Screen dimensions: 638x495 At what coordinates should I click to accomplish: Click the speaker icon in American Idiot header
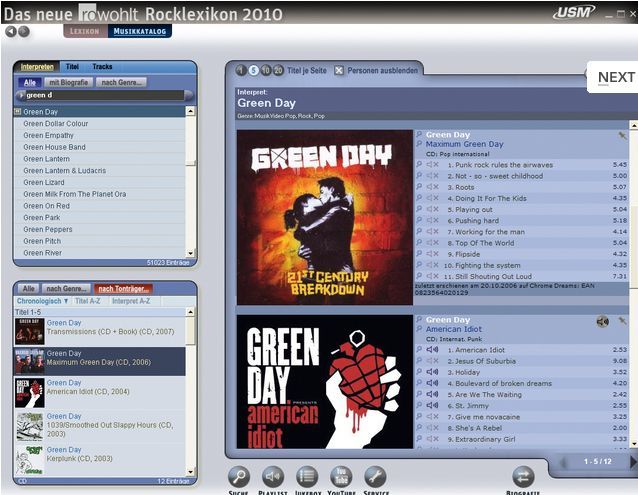603,321
